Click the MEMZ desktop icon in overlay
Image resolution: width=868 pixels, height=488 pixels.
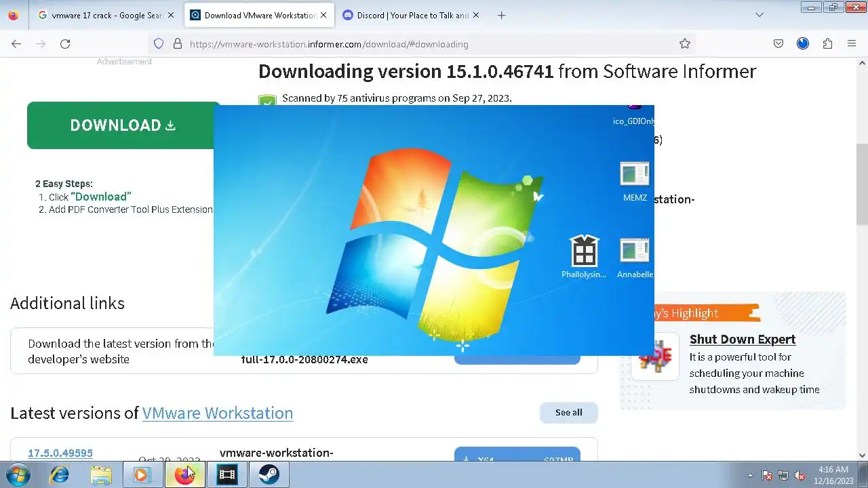tap(635, 182)
